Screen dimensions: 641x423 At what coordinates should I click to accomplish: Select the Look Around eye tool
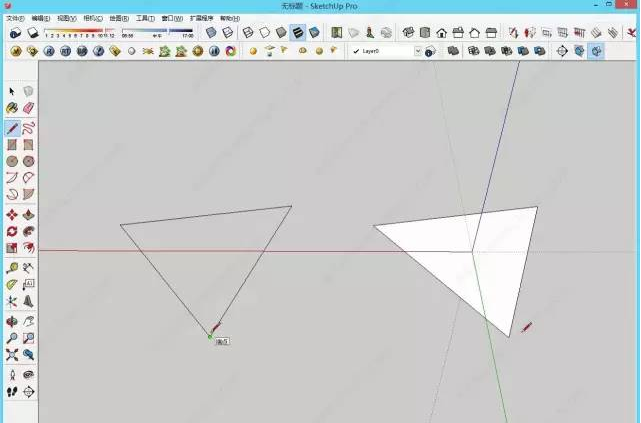[x=28, y=375]
